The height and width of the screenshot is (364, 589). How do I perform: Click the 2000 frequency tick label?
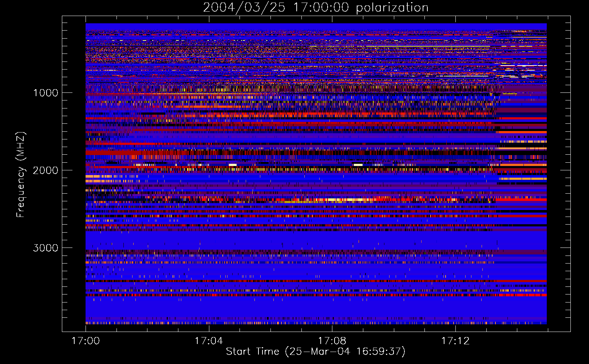point(46,170)
